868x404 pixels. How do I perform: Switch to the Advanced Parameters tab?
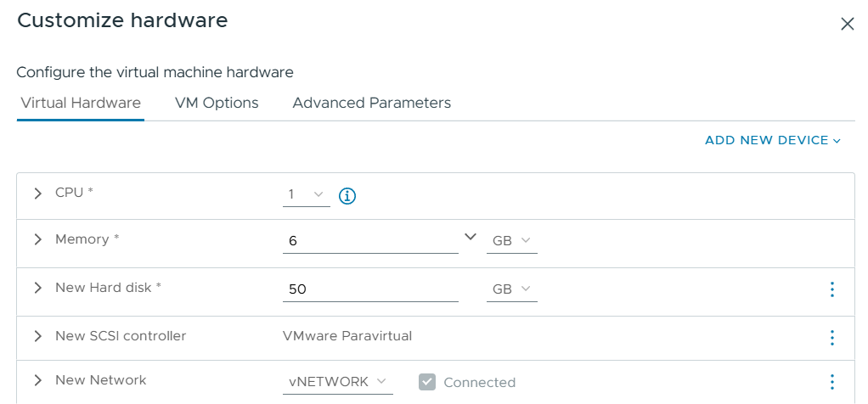371,103
